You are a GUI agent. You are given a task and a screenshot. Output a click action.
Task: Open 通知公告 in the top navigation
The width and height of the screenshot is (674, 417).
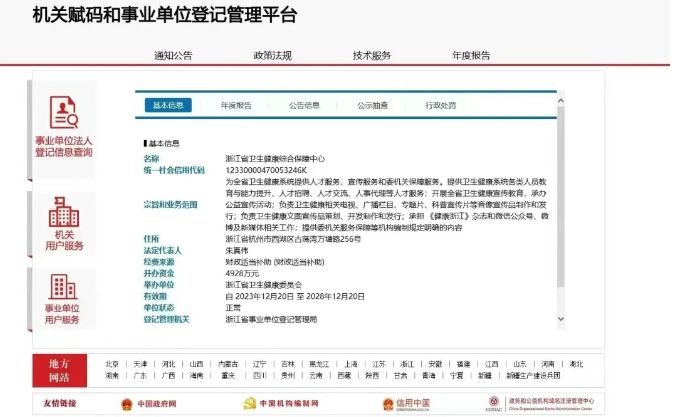(173, 55)
